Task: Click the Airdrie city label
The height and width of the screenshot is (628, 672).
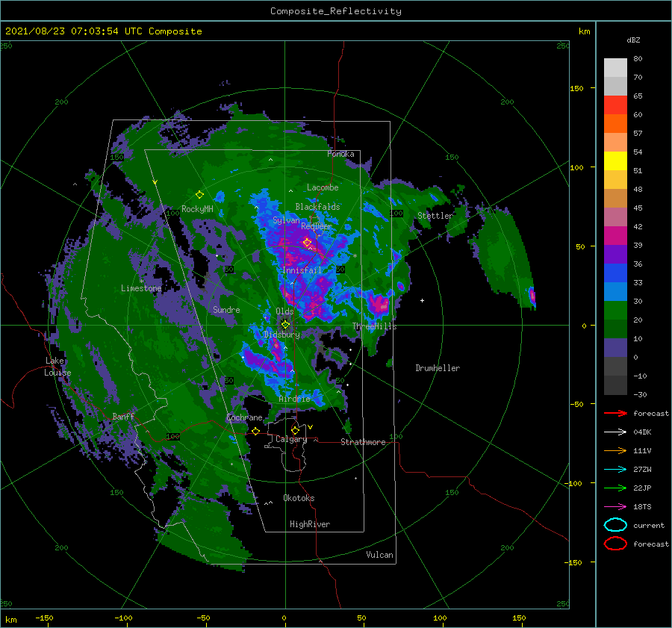Action: pos(294,399)
